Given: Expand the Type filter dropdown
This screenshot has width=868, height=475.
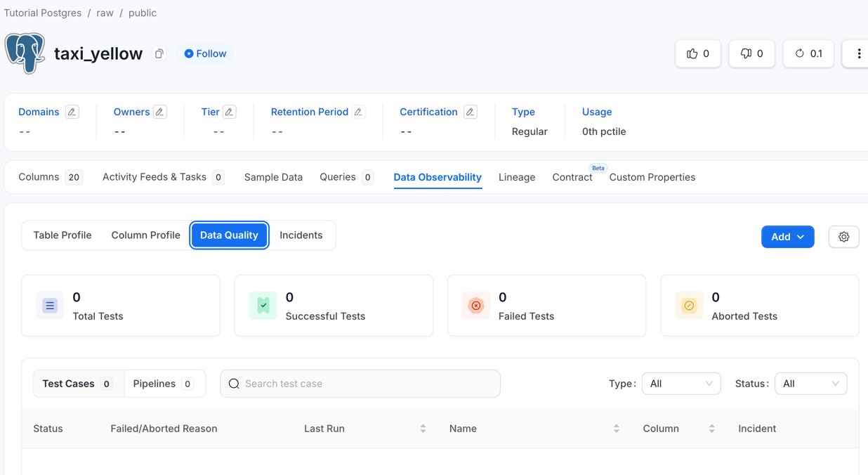Looking at the screenshot, I should (x=680, y=384).
